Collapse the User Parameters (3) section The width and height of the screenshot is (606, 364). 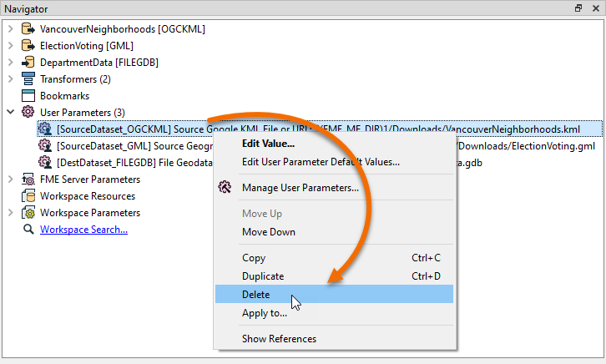[x=10, y=113]
